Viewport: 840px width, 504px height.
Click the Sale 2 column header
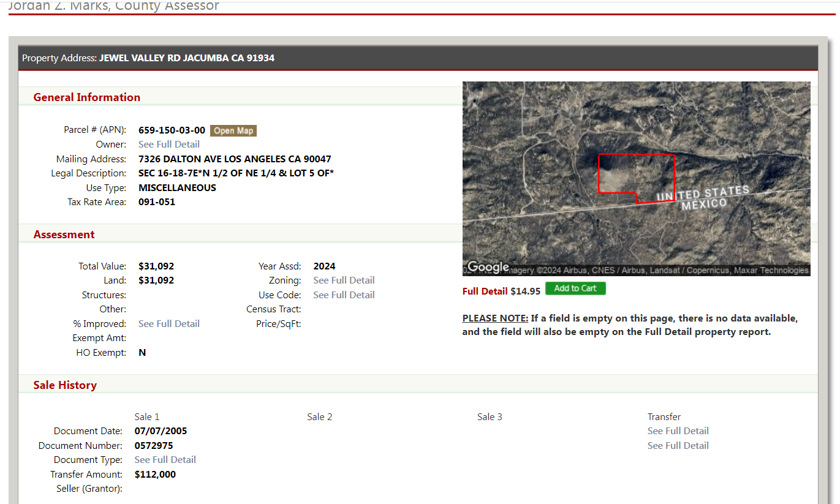[x=320, y=417]
